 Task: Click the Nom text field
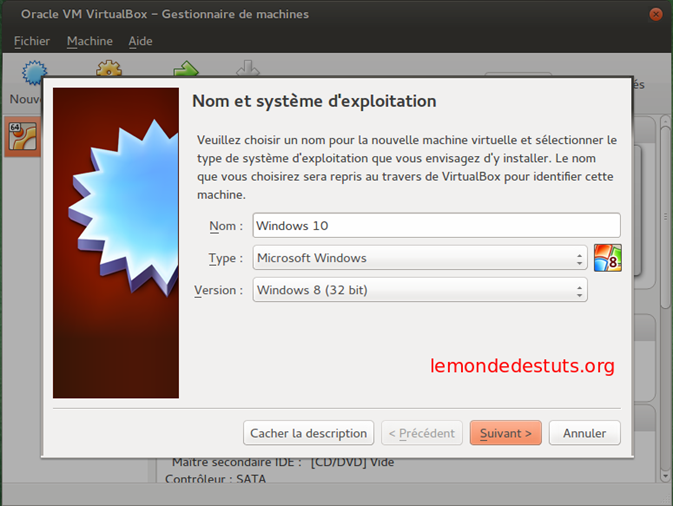436,225
